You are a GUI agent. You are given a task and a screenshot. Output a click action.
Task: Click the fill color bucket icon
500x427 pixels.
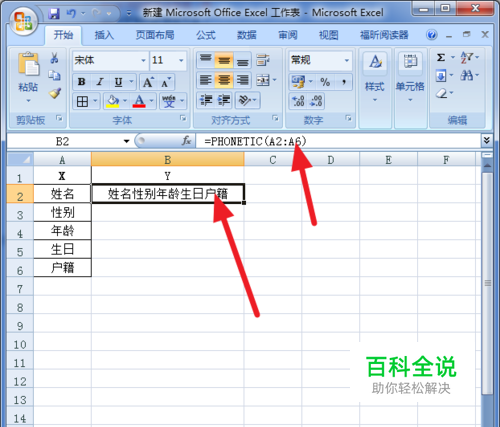[x=113, y=101]
